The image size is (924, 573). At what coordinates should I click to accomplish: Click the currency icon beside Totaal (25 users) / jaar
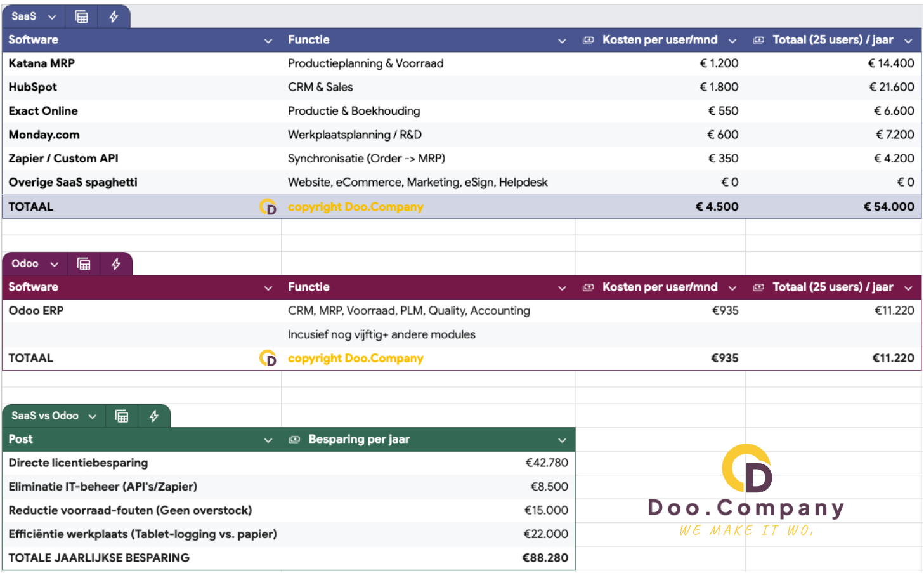coord(758,39)
